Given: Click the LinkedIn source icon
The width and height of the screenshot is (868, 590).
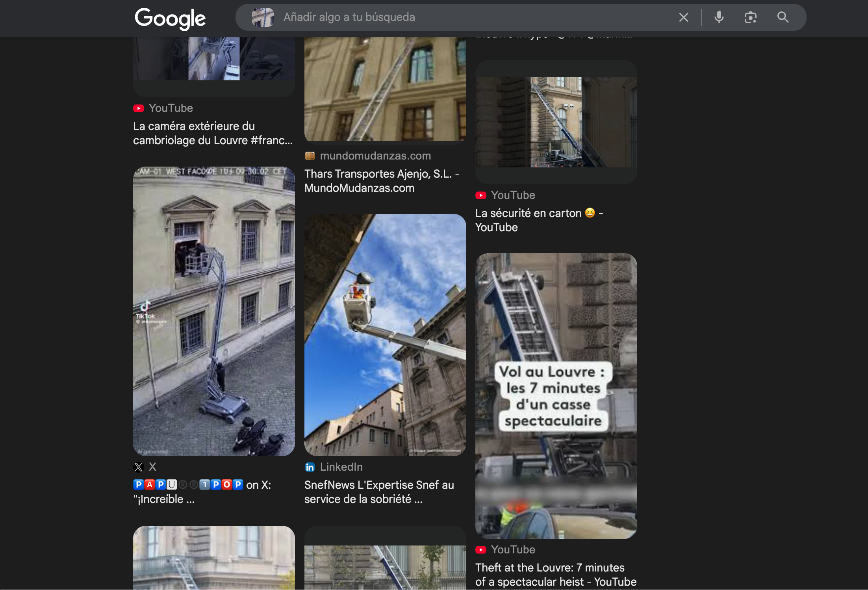Looking at the screenshot, I should tap(310, 467).
